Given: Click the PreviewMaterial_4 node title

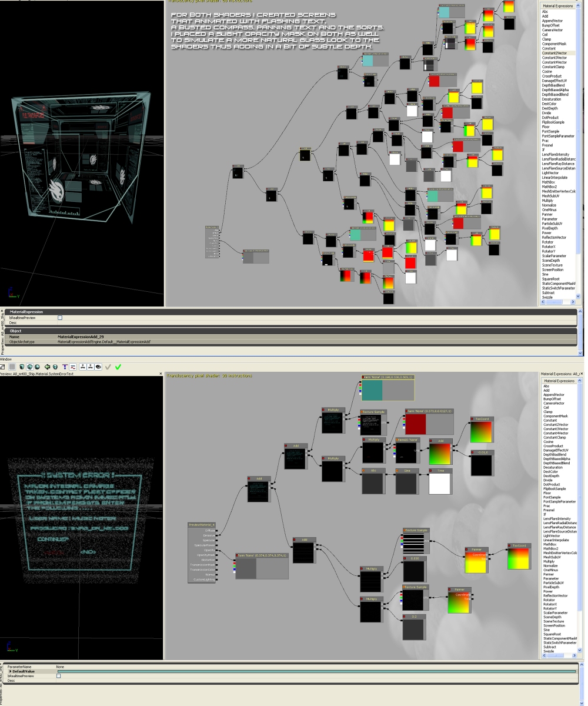Looking at the screenshot, I should [x=202, y=524].
